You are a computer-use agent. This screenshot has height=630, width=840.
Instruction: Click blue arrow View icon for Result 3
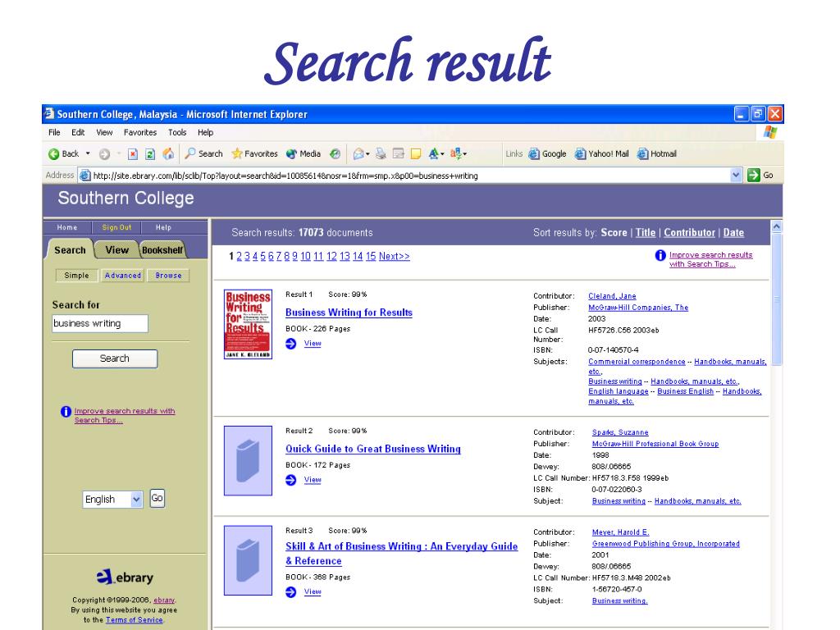point(291,592)
